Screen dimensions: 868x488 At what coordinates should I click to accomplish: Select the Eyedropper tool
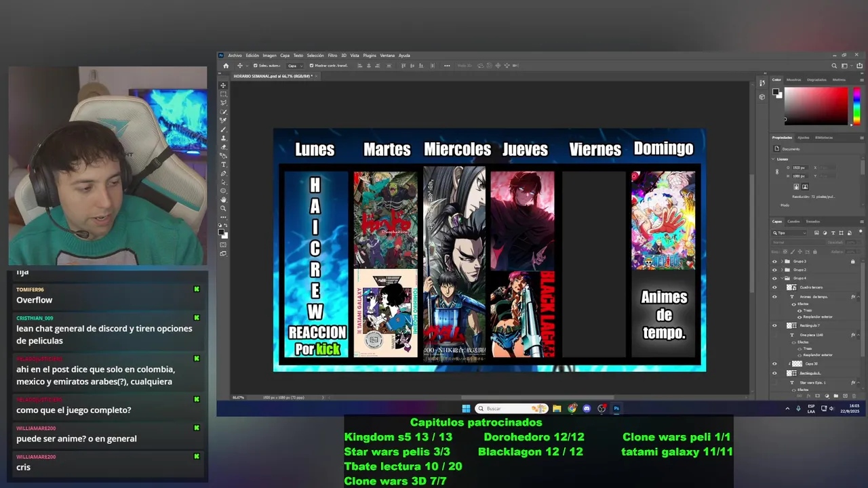[x=222, y=119]
